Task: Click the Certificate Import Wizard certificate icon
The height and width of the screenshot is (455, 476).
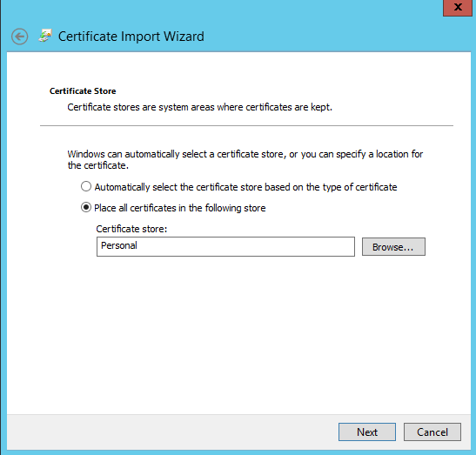Action: point(45,36)
